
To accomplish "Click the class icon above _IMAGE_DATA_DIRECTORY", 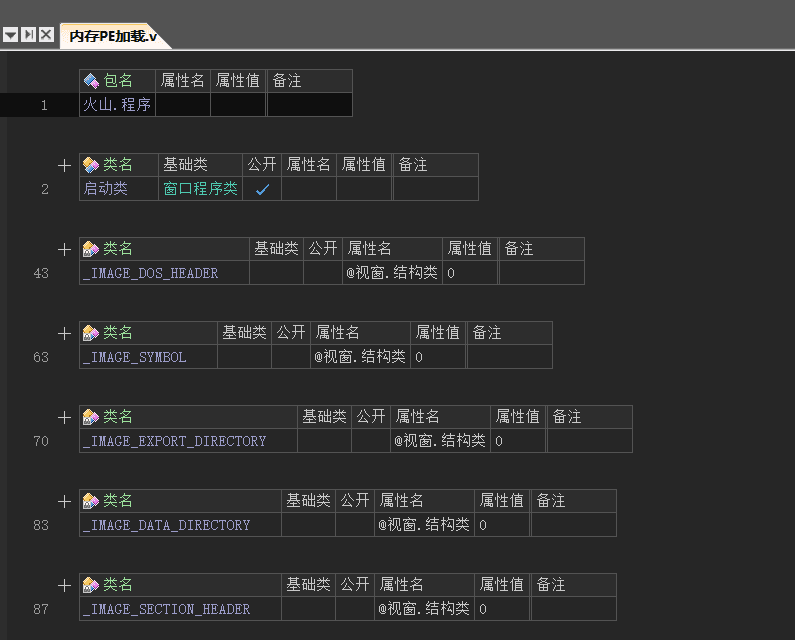I will [91, 501].
